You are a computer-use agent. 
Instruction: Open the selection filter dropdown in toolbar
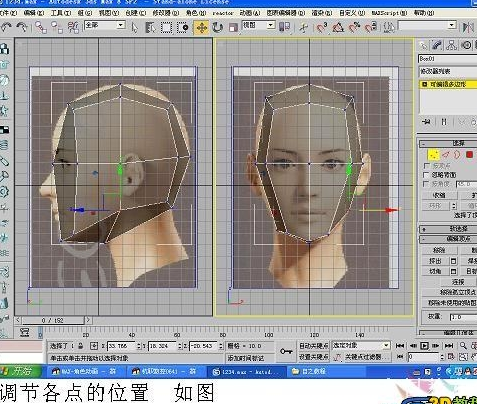pos(105,25)
